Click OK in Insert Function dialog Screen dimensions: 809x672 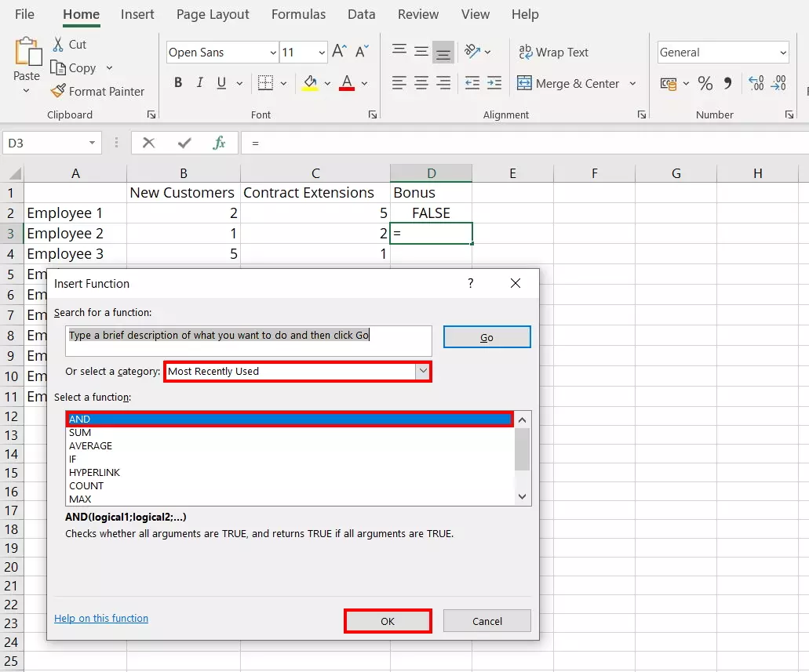click(x=388, y=621)
